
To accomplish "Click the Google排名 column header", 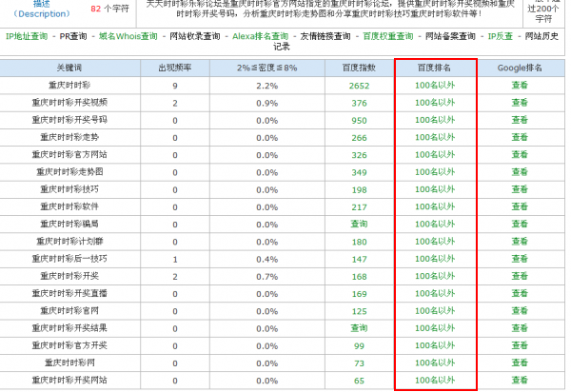I will (x=520, y=69).
